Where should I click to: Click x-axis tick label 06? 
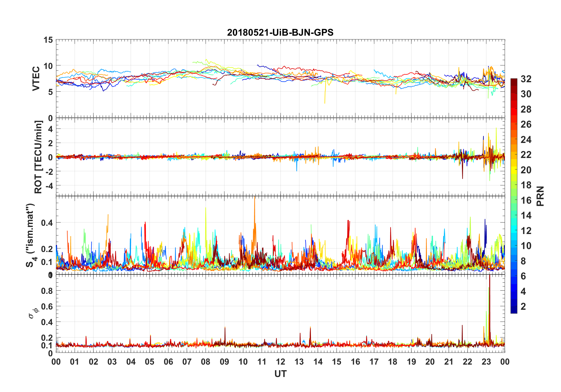[x=168, y=362]
